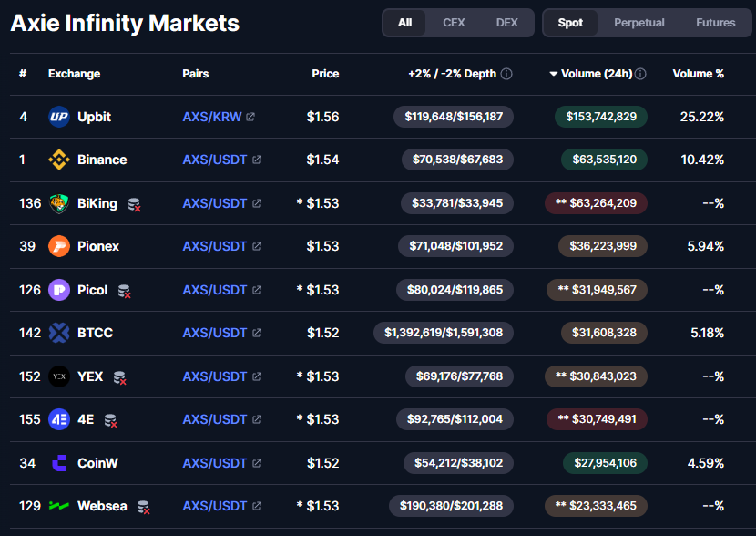Sort table by Price column header
Image resolution: width=756 pixels, height=536 pixels.
pos(325,74)
